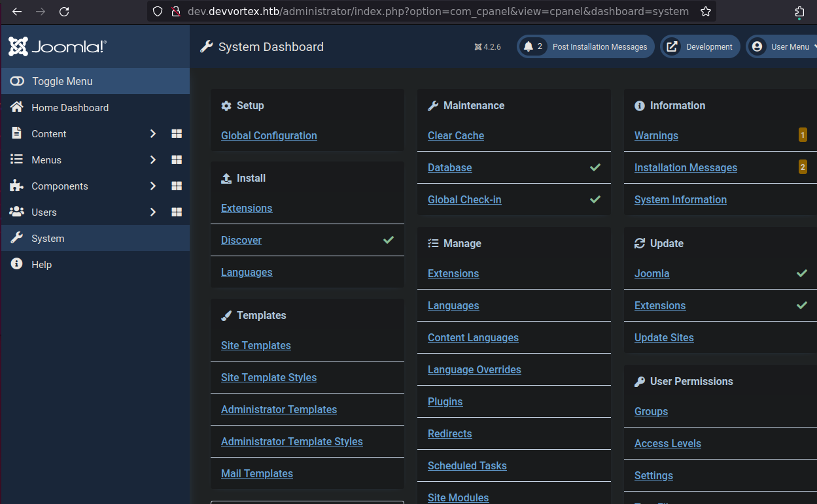
Task: Open the Content menu item
Action: (x=49, y=133)
